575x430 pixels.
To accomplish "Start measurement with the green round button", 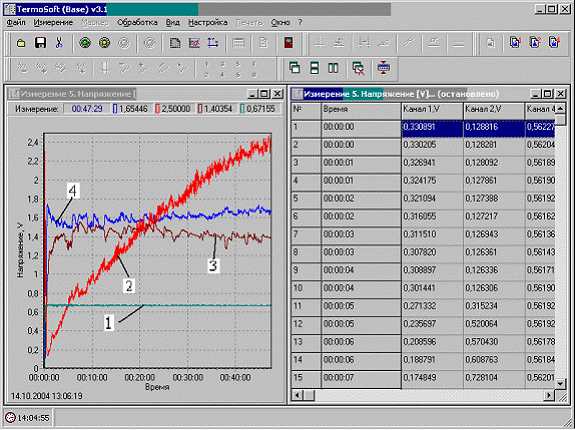I will (85, 43).
